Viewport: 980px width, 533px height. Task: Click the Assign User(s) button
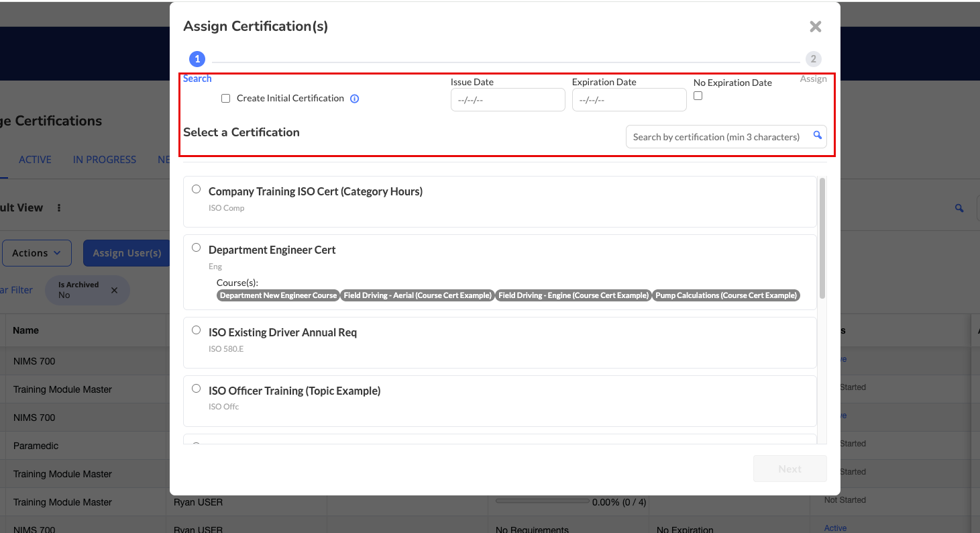127,253
